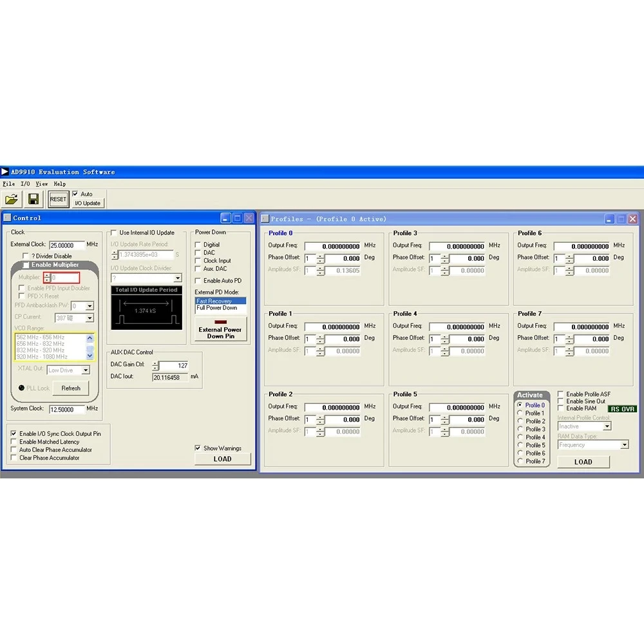This screenshot has height=644, width=644.
Task: Open the file with the folder icon
Action: (12, 199)
